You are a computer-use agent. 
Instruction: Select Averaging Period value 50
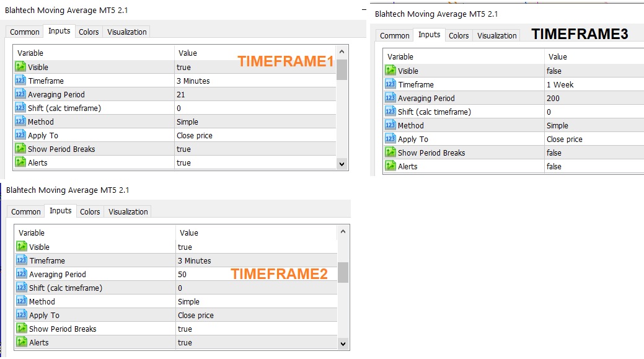coord(182,275)
